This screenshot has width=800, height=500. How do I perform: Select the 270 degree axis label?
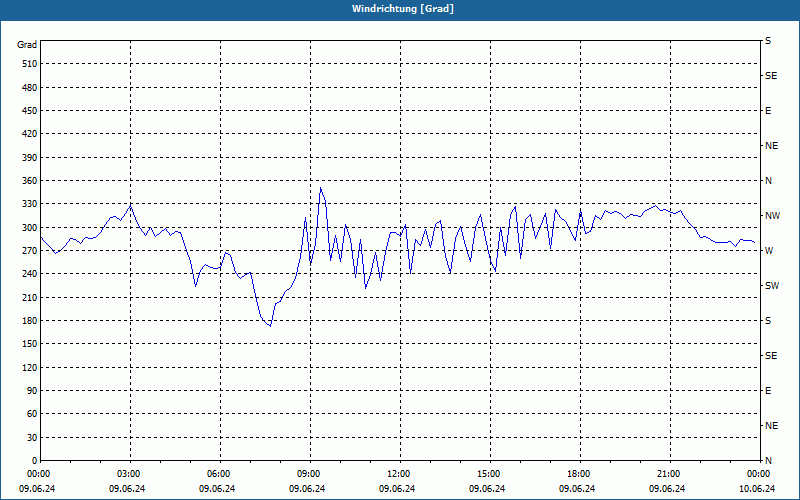point(29,251)
